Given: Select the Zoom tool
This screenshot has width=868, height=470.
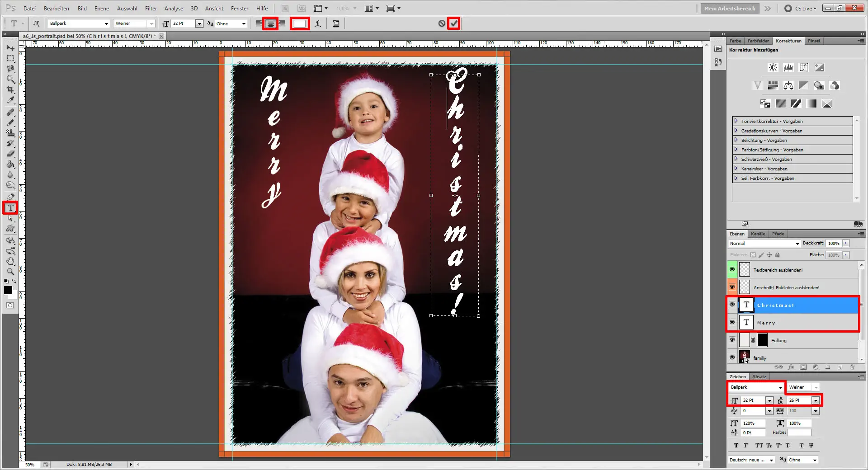Looking at the screenshot, I should point(10,272).
